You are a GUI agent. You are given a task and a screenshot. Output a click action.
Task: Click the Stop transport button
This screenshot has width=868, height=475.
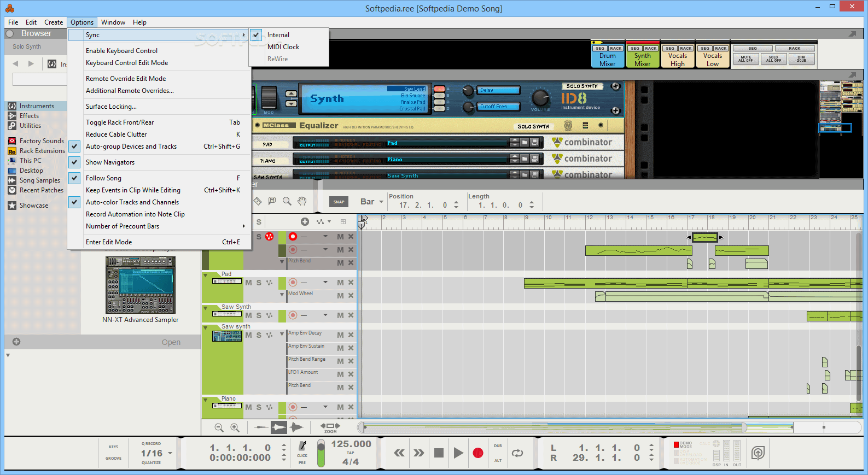[x=439, y=453]
